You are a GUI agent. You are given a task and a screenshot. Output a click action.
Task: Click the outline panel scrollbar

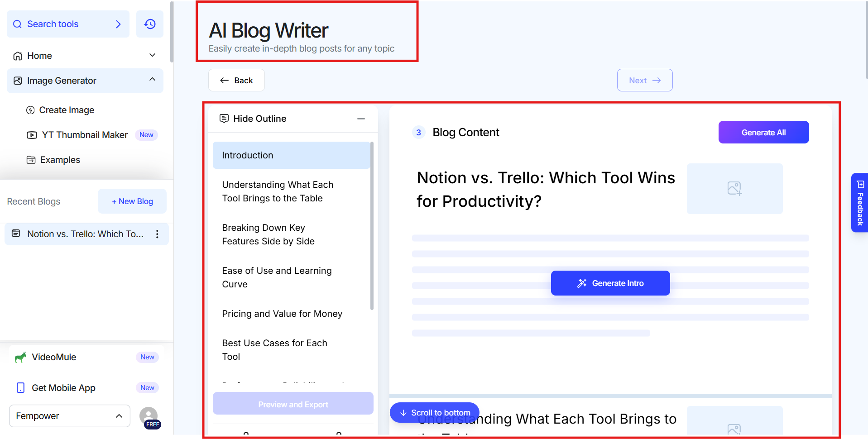click(x=372, y=225)
